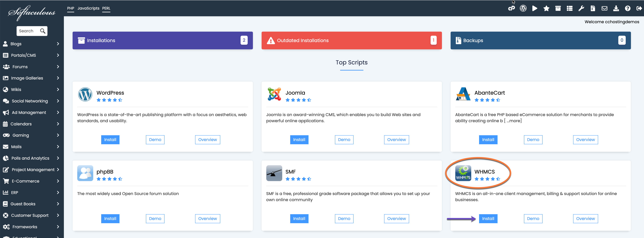The height and width of the screenshot is (238, 644).
Task: Click the logout arrow icon
Action: (x=639, y=9)
